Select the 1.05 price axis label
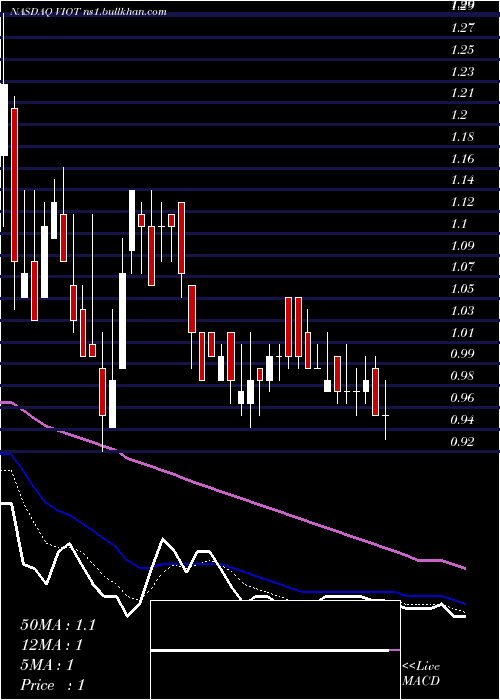This screenshot has width=500, height=700. pyautogui.click(x=462, y=289)
